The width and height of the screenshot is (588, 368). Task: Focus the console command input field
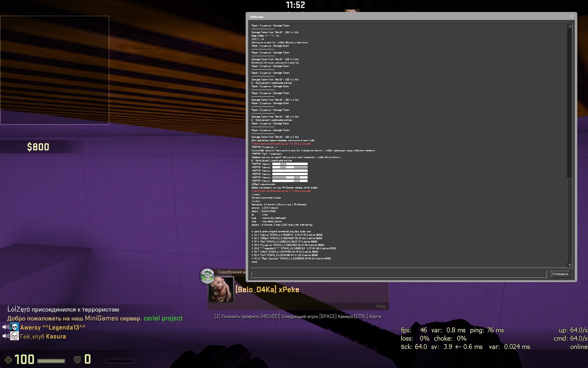(398, 274)
